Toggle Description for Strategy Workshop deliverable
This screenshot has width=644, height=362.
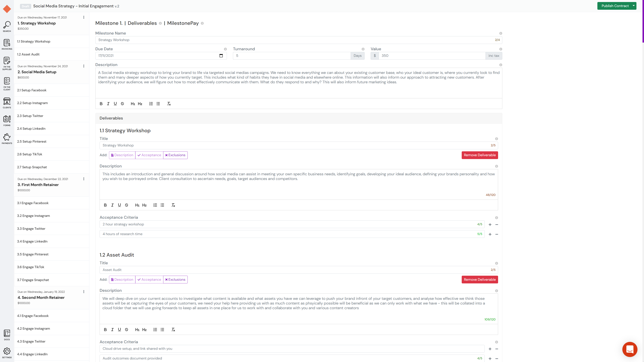(x=122, y=155)
